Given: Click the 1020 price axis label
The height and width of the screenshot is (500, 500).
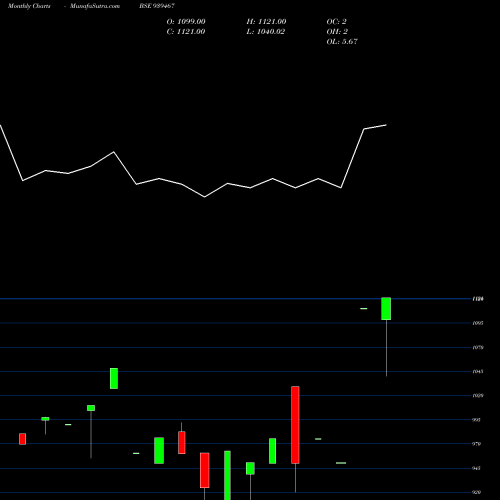Looking at the screenshot, I should (478, 396).
